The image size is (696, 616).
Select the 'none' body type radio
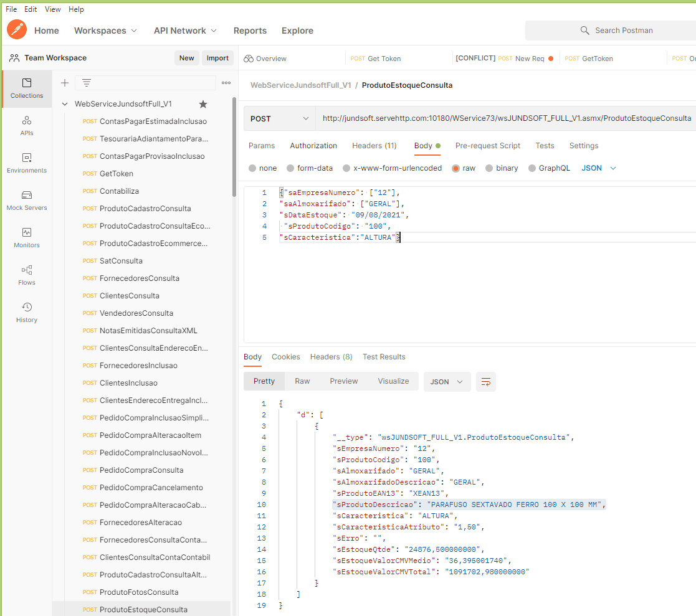252,168
